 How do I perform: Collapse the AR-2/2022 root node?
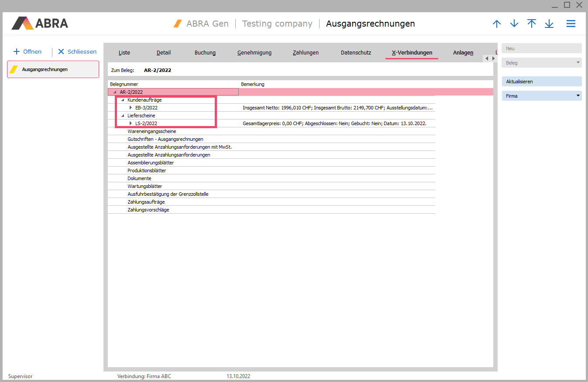(x=115, y=92)
